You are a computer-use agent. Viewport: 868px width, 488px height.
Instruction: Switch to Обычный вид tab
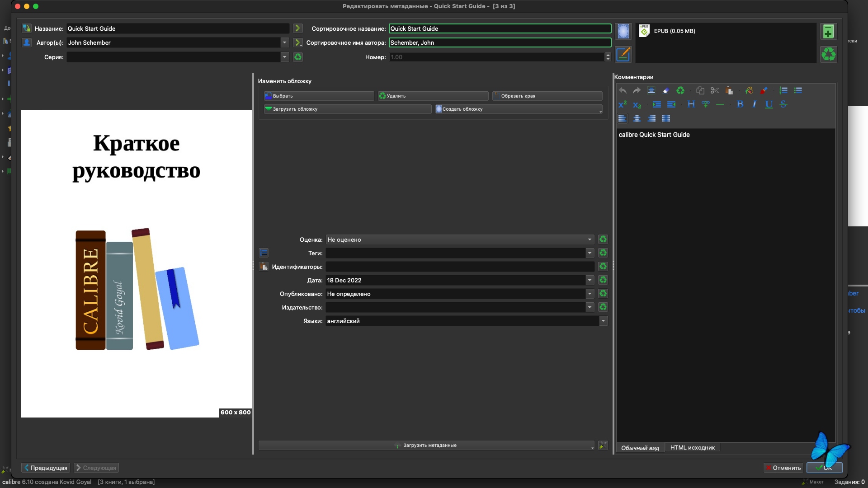(640, 448)
